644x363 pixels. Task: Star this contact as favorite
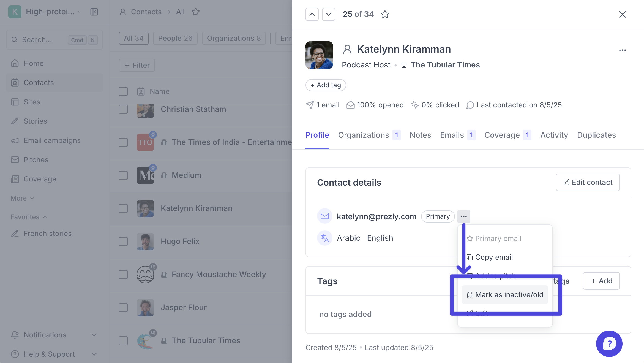coord(385,14)
